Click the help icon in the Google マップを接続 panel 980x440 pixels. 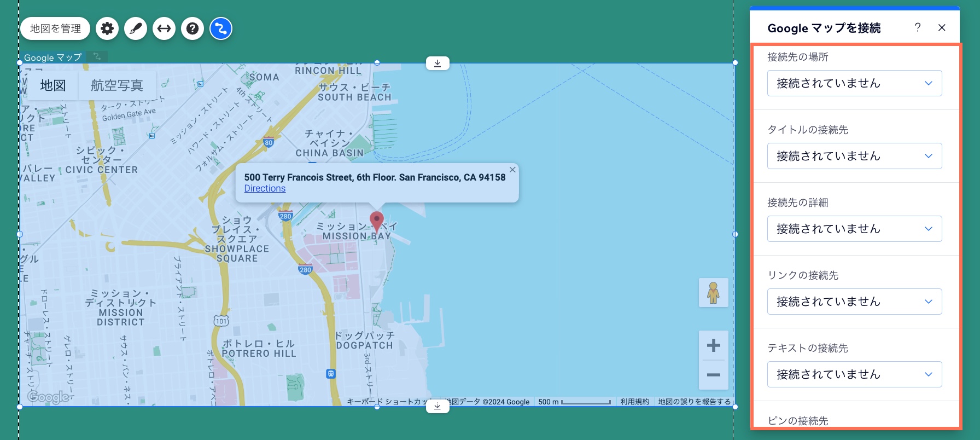pyautogui.click(x=918, y=28)
